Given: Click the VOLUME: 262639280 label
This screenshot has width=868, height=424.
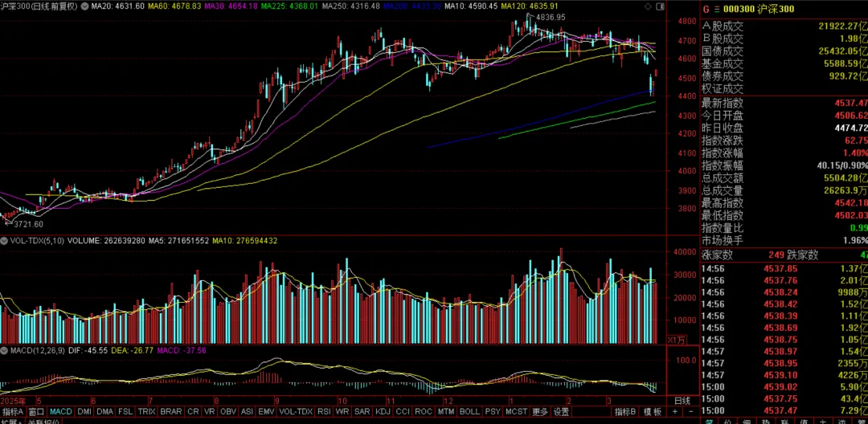Looking at the screenshot, I should click(x=108, y=241).
